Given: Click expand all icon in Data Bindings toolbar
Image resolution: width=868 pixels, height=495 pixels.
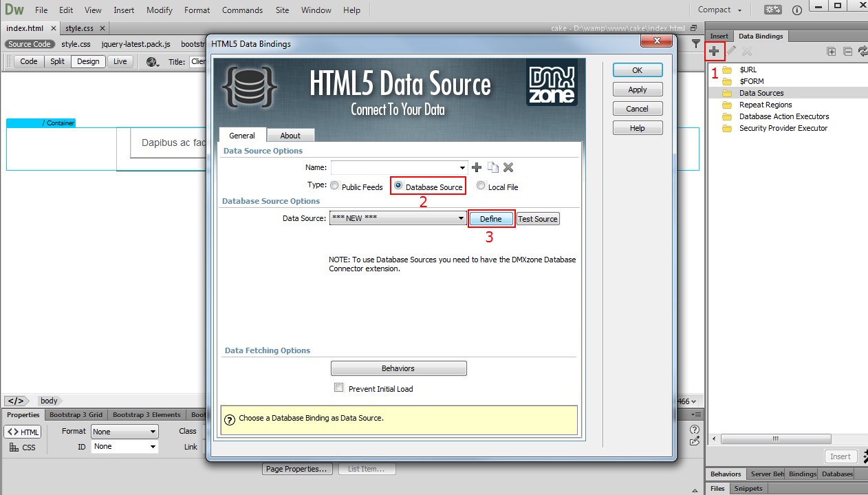Looking at the screenshot, I should point(832,51).
